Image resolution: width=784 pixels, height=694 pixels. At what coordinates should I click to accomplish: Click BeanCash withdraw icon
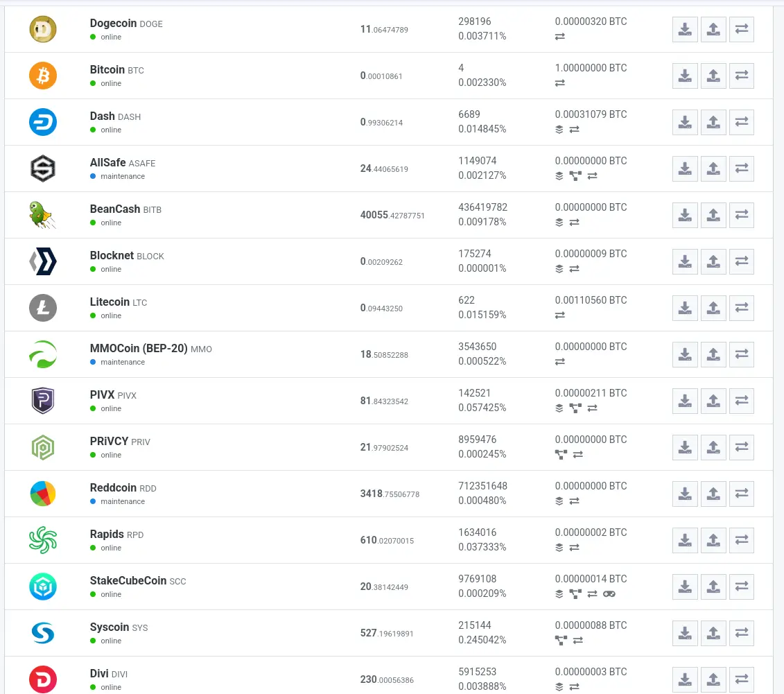(713, 216)
